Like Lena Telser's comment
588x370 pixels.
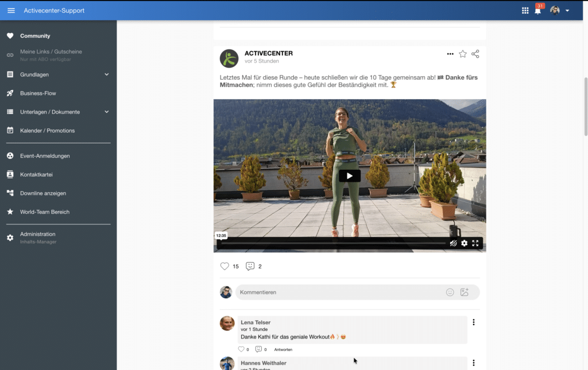(242, 349)
